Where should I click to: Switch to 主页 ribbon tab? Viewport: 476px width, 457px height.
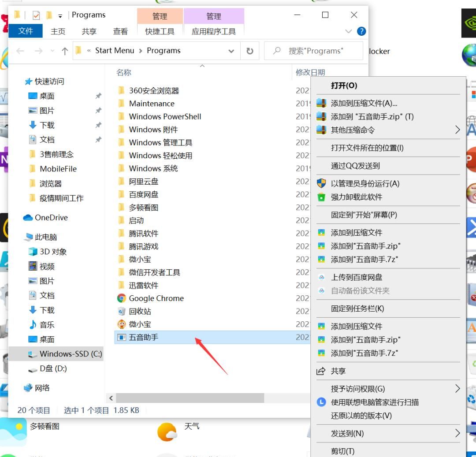pos(58,31)
